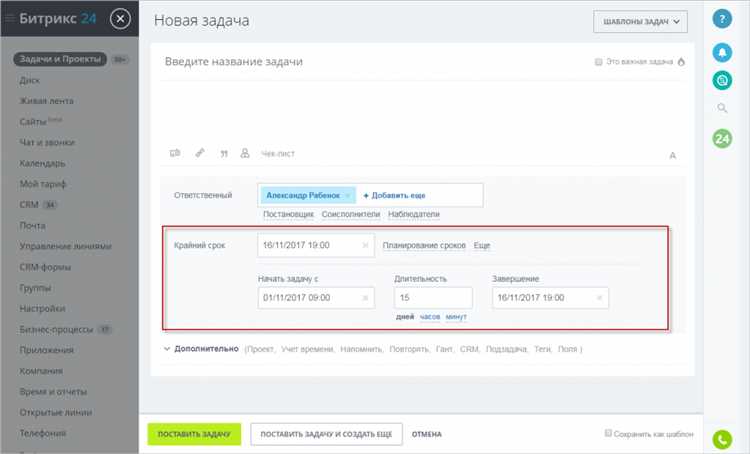The height and width of the screenshot is (454, 750).
Task: Clear the start date 01/11/2017 09:00
Action: 365,298
